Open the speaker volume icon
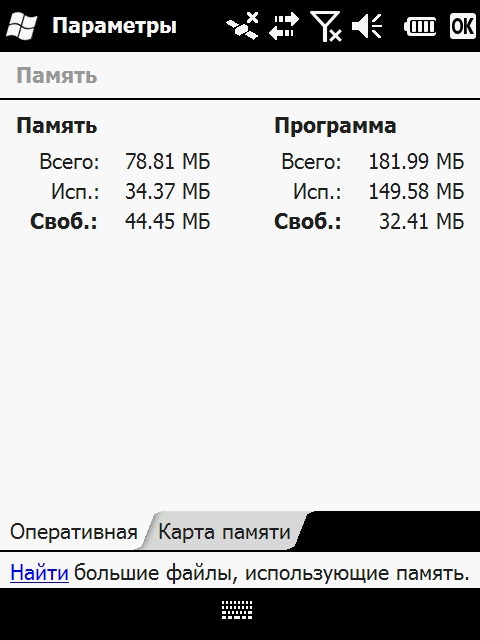Viewport: 480px width, 640px height. (x=367, y=27)
